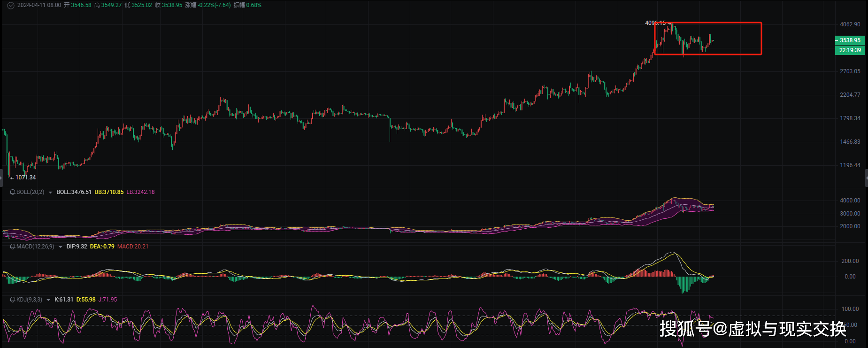The height and width of the screenshot is (348, 868).
Task: Click the UB:3710.85 upper band value
Action: coord(109,192)
